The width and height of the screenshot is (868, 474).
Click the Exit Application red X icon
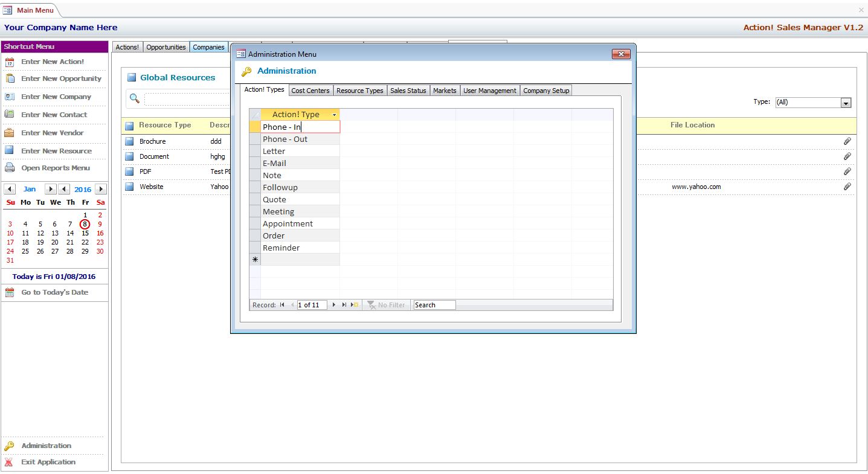(9, 463)
